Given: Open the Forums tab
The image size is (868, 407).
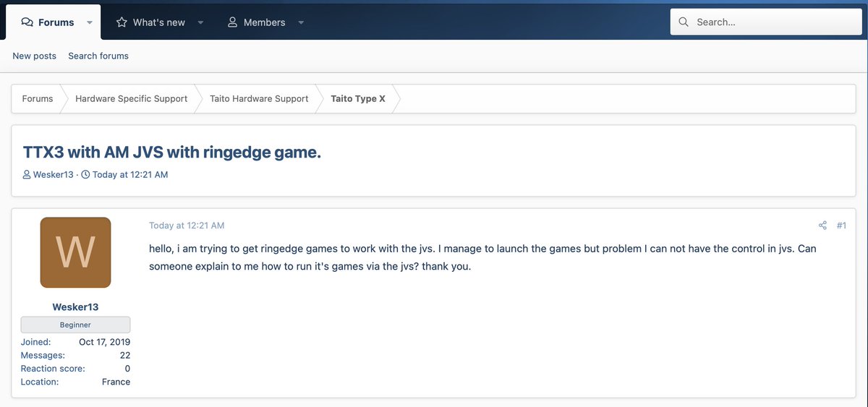Looking at the screenshot, I should click(48, 22).
